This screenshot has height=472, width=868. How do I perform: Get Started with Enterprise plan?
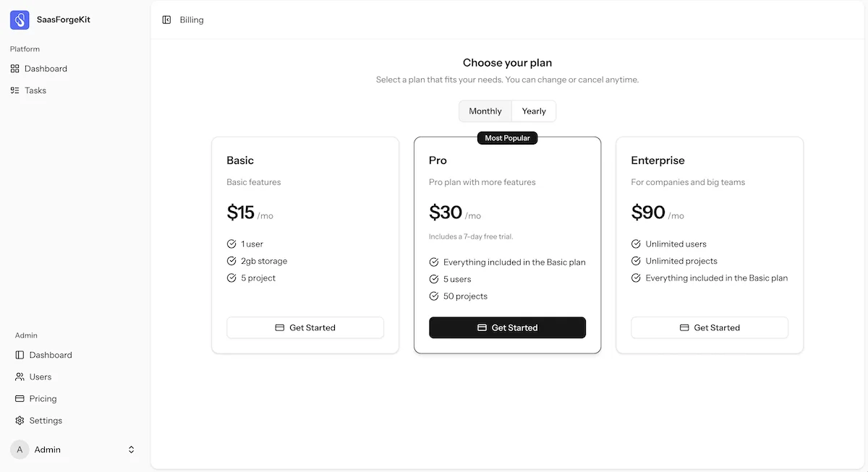pos(710,327)
